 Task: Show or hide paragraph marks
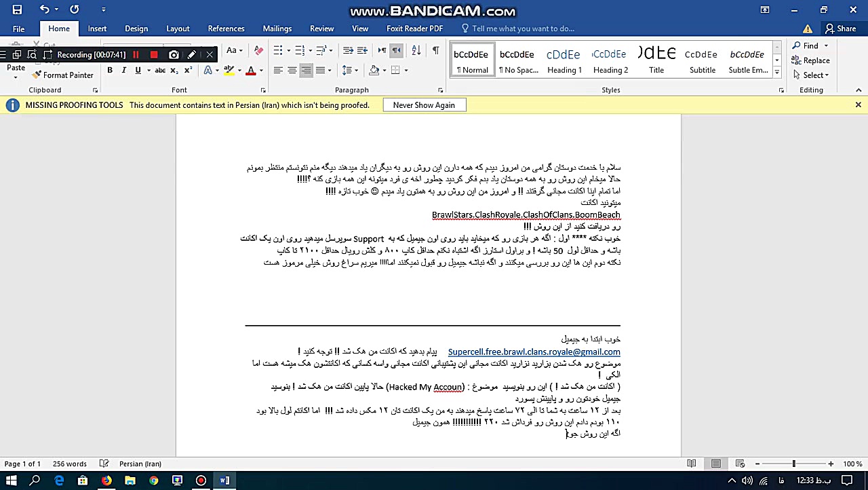(435, 50)
